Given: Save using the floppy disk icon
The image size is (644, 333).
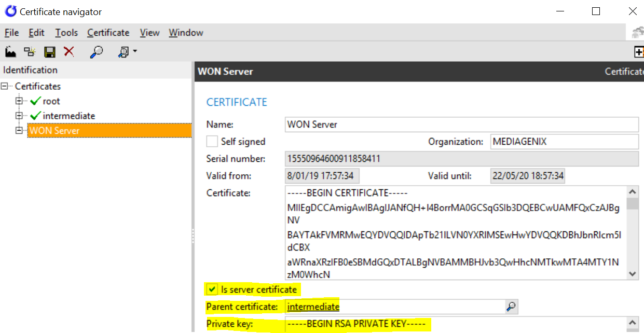Looking at the screenshot, I should click(x=49, y=51).
